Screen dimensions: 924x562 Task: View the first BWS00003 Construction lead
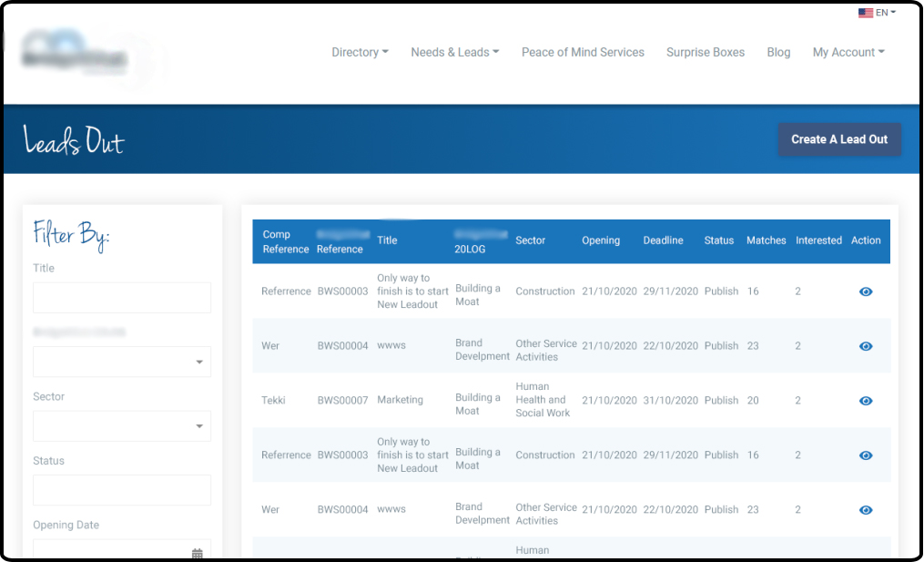pos(866,291)
